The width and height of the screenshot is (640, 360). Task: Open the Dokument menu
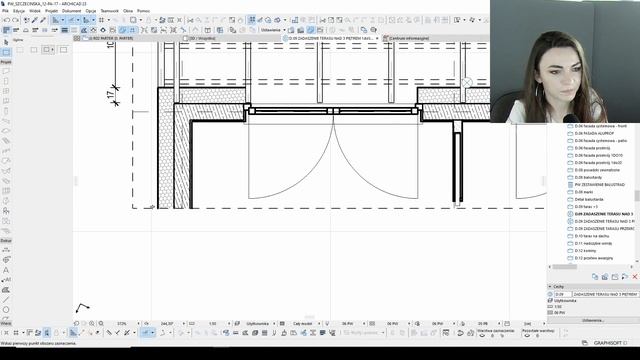pos(71,11)
